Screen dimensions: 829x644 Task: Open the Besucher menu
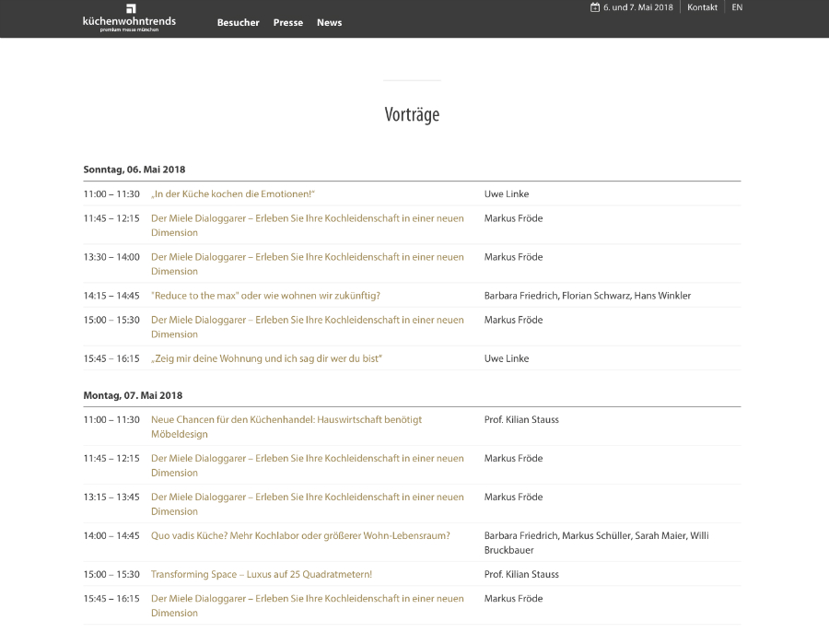coord(238,23)
